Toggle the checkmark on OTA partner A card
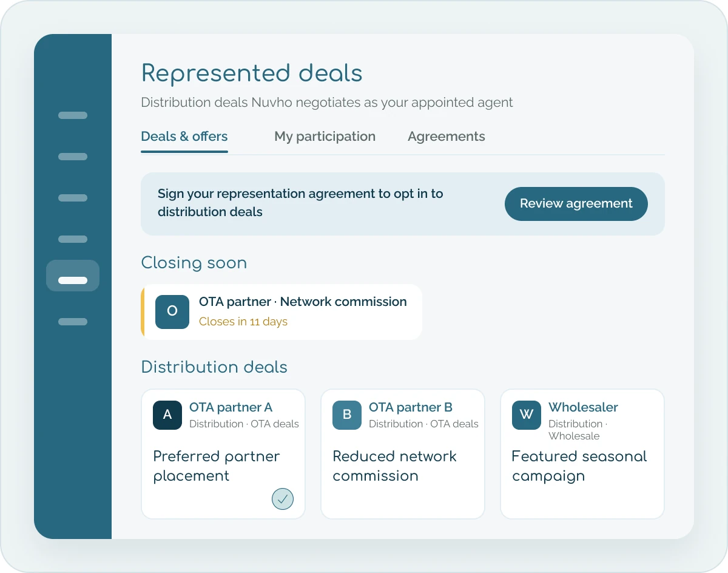The image size is (728, 573). 283,499
